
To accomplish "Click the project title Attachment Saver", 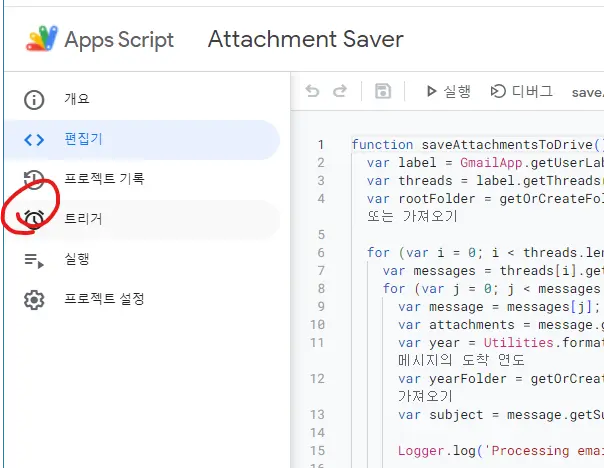I will 305,40.
